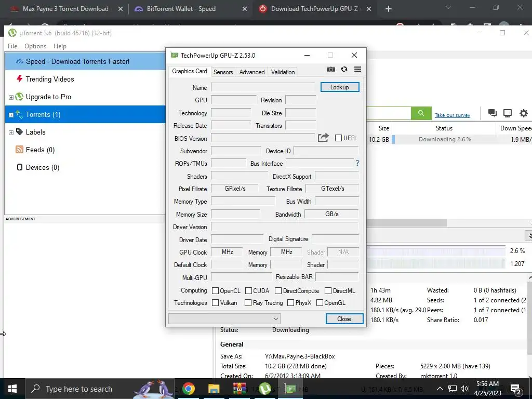Open the uTorrent File menu
Screen dimensions: 532x399
click(12, 46)
